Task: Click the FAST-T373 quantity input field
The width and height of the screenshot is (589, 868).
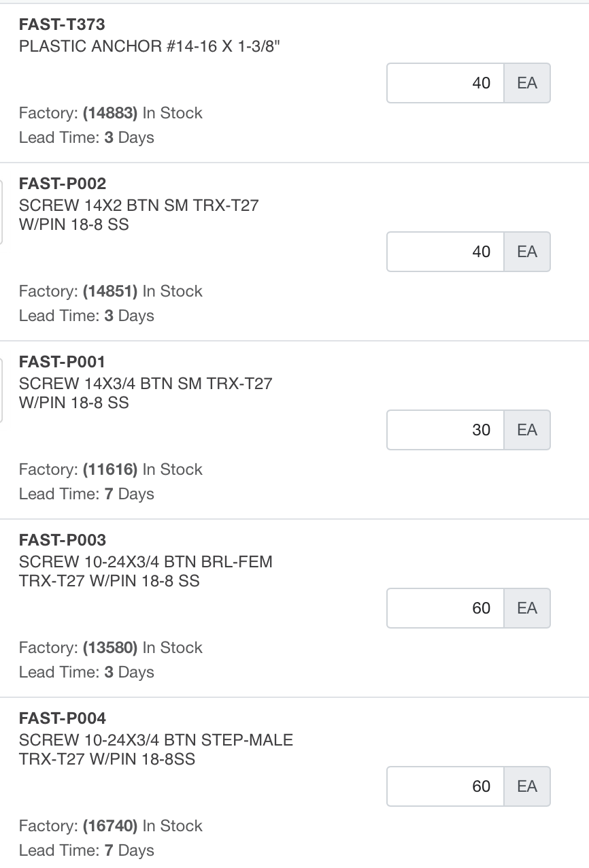Action: click(445, 83)
